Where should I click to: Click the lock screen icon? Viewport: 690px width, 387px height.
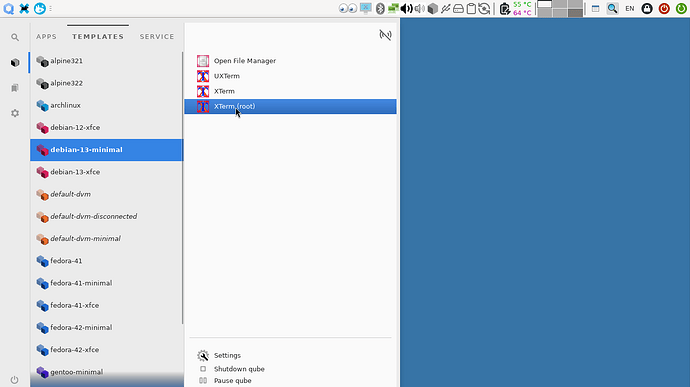(x=647, y=8)
